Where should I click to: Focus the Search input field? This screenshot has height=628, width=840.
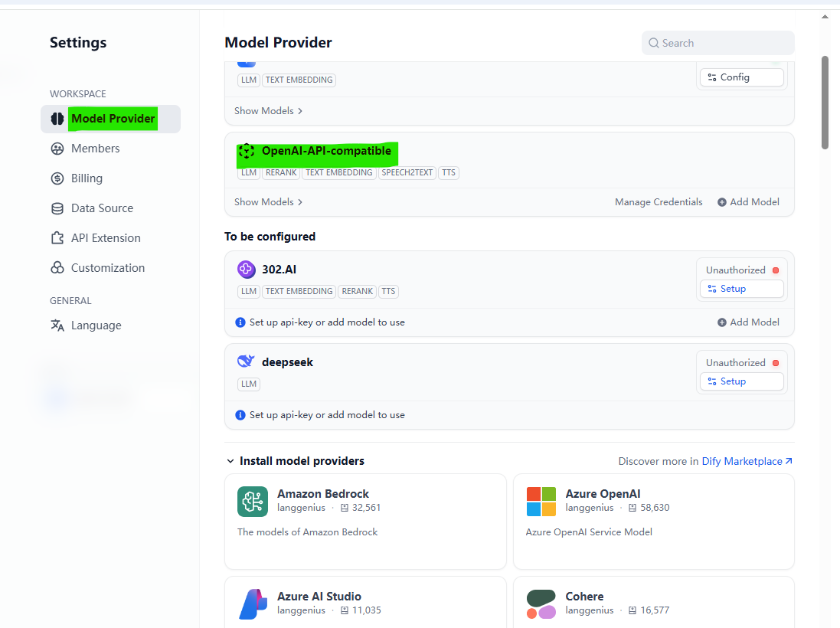[717, 43]
